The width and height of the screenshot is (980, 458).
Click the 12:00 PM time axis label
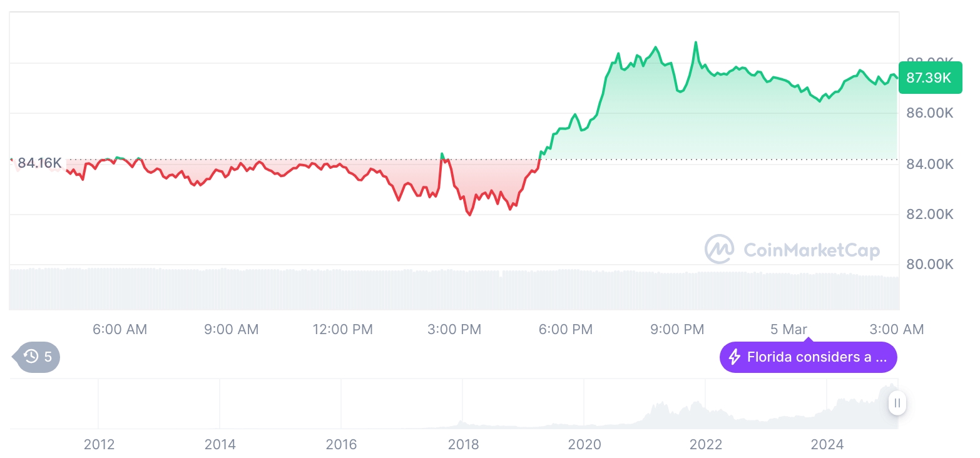(x=342, y=329)
